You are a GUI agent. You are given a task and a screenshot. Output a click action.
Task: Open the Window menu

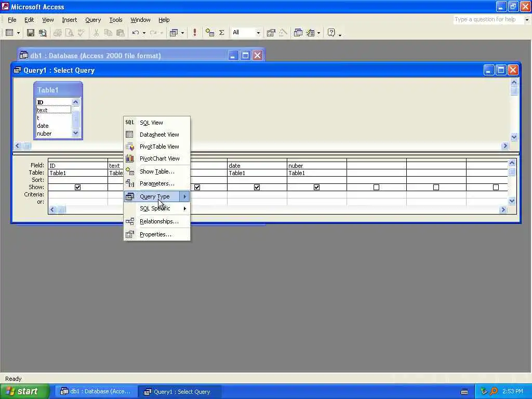pos(140,20)
